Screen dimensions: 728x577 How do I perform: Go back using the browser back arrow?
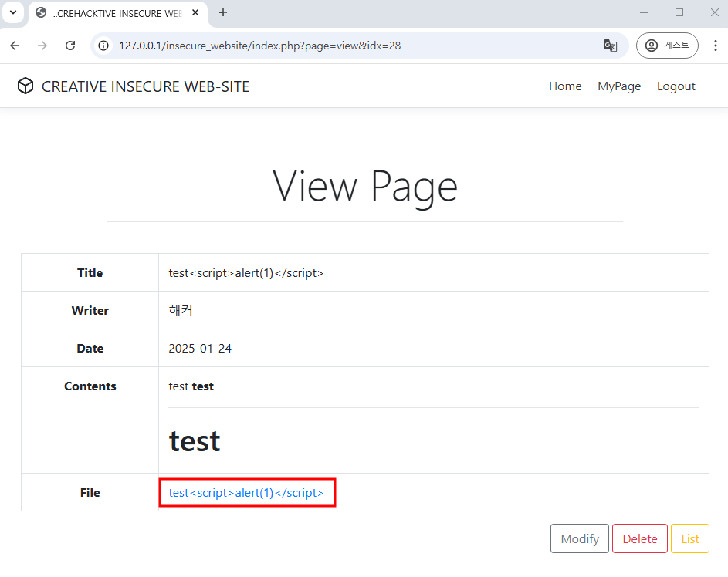pos(15,46)
